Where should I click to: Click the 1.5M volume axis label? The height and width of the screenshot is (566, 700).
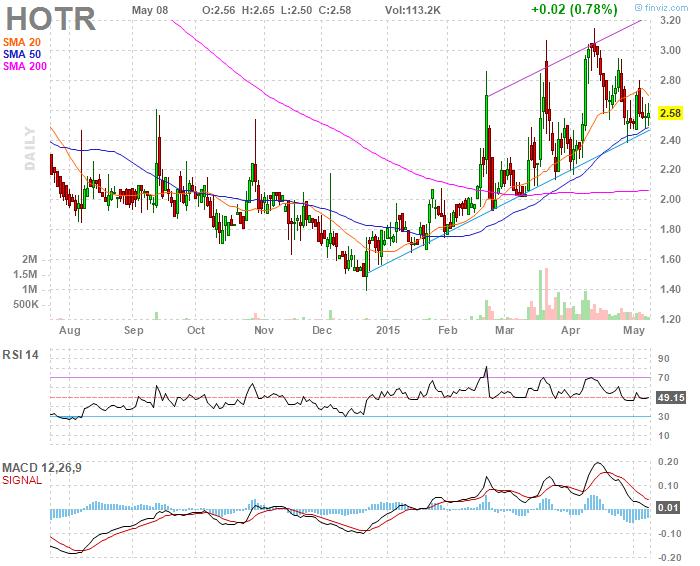25,275
